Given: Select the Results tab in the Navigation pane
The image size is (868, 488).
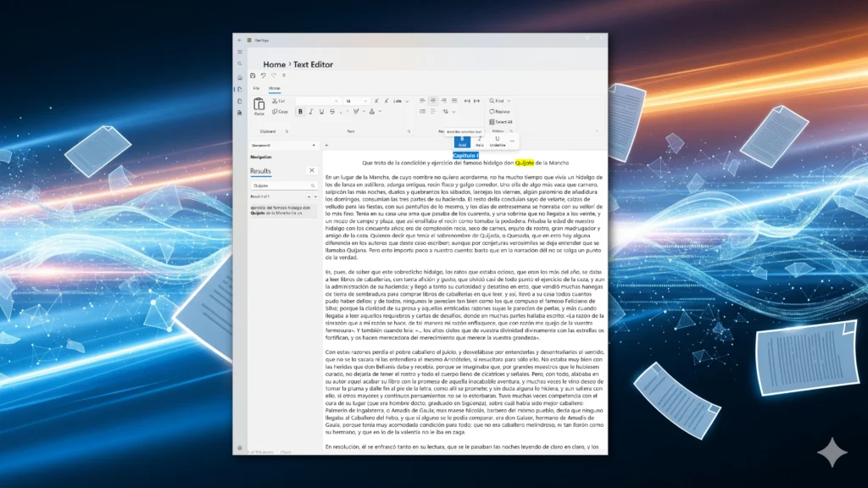Looking at the screenshot, I should pyautogui.click(x=260, y=171).
